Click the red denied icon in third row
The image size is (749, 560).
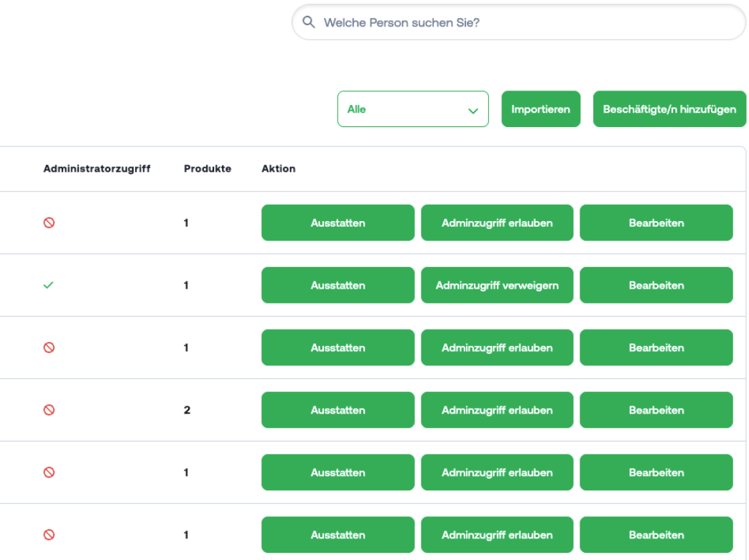coord(49,347)
